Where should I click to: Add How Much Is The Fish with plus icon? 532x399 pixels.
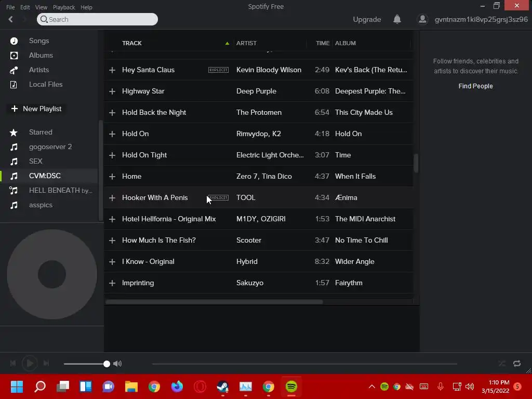(112, 241)
